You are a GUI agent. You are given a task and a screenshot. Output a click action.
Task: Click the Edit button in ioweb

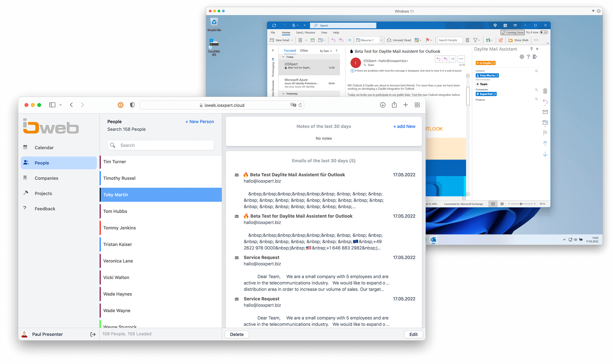414,334
